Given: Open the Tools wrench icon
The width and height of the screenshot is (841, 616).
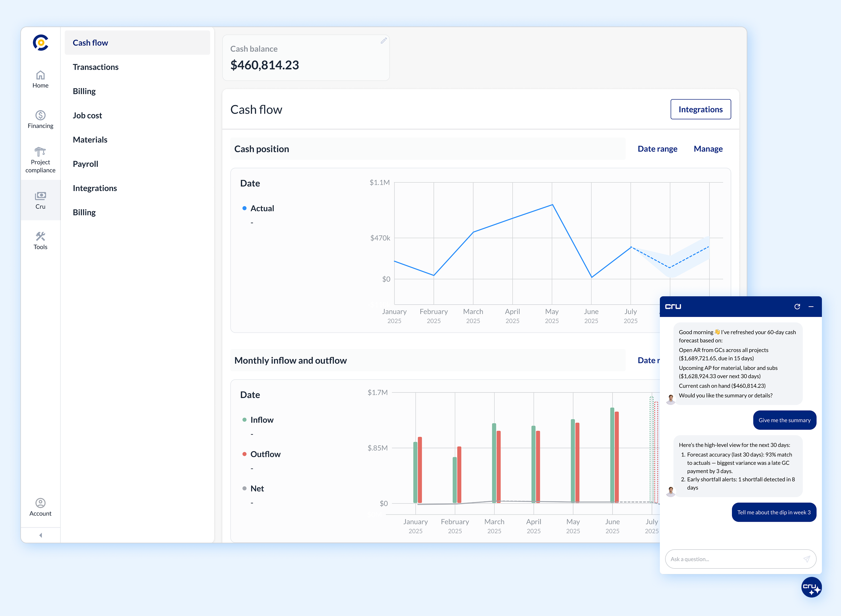Looking at the screenshot, I should 40,237.
